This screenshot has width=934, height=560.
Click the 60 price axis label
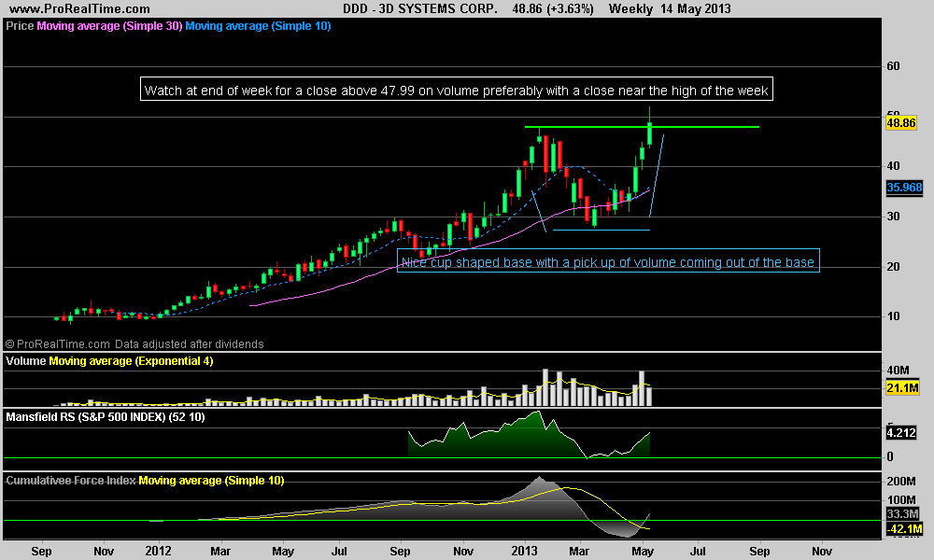tap(893, 66)
